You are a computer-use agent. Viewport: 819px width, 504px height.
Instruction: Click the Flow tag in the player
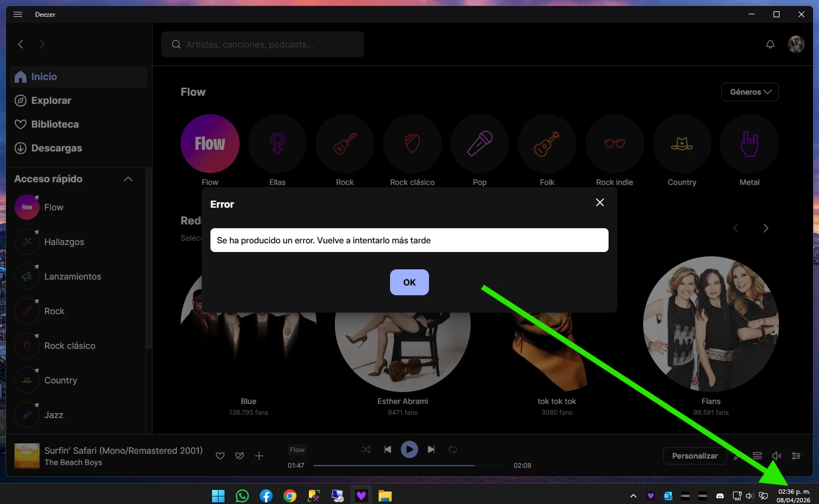[297, 449]
